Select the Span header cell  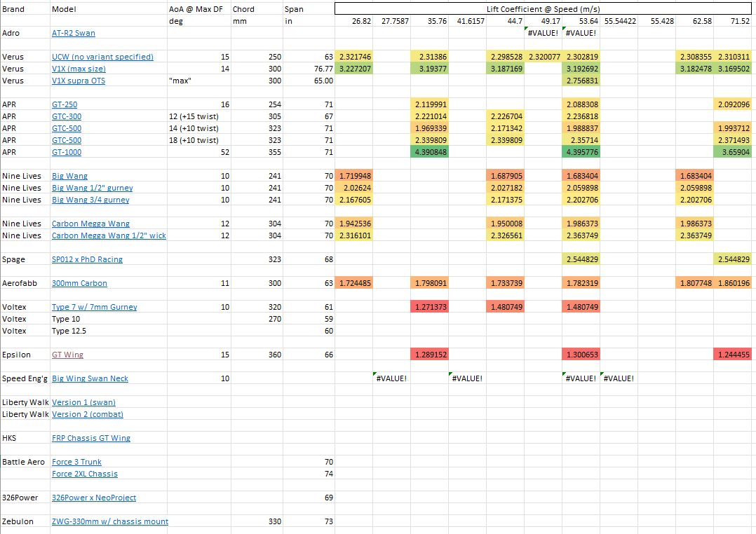[x=308, y=9]
